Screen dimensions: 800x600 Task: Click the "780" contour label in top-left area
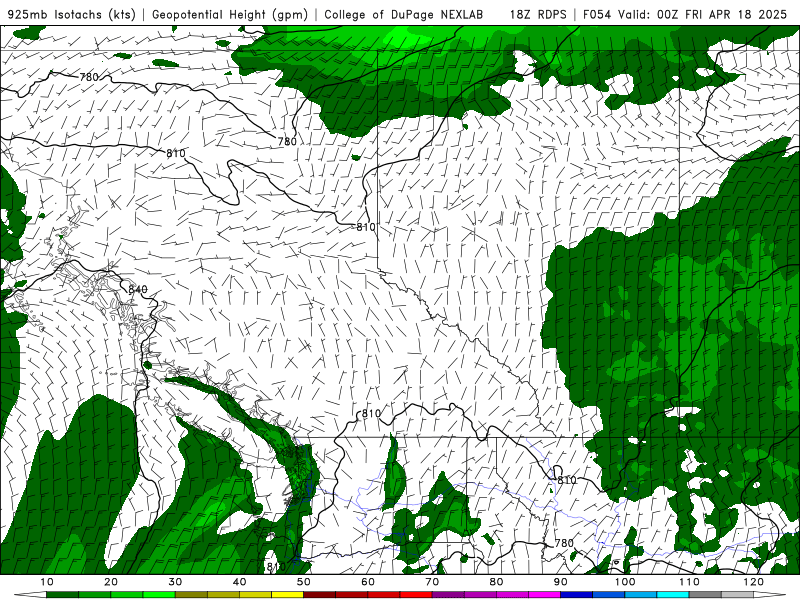(x=89, y=77)
